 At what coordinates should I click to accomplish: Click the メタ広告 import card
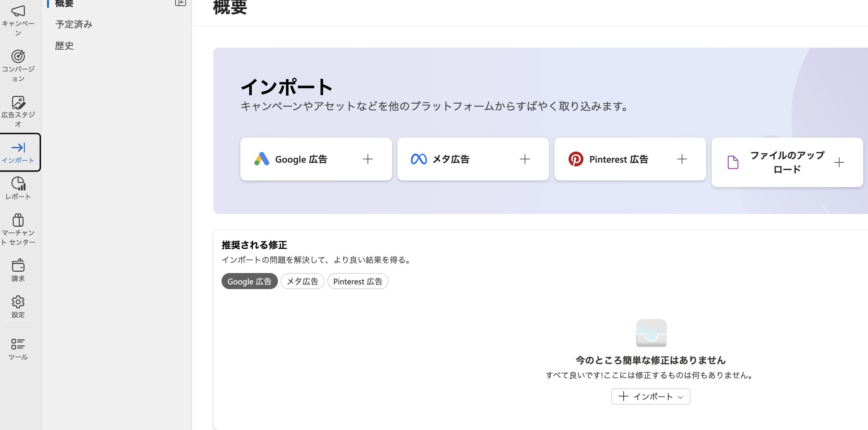473,159
